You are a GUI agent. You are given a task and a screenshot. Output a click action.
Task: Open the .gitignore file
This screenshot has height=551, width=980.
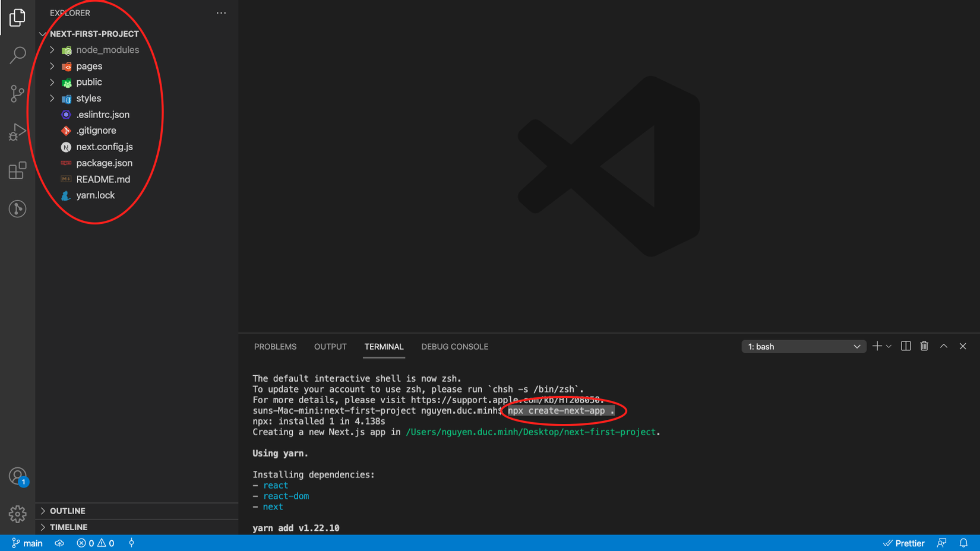pos(96,131)
